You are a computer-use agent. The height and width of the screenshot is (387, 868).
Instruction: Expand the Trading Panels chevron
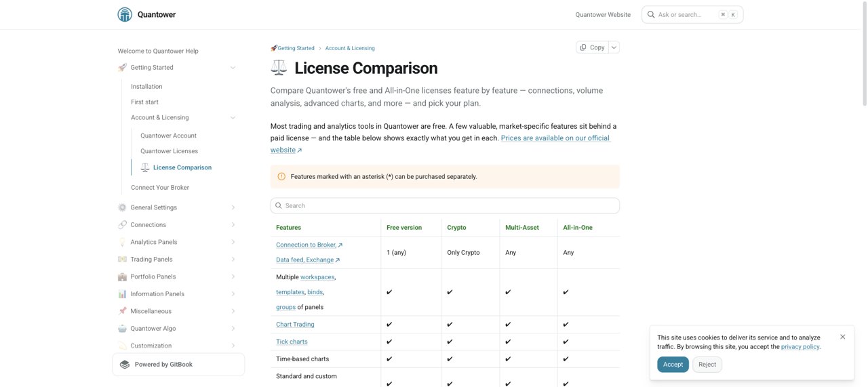pyautogui.click(x=233, y=259)
